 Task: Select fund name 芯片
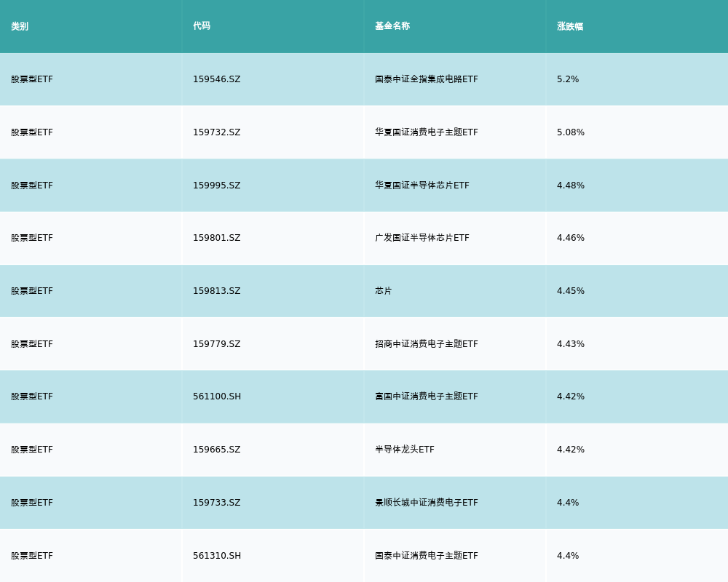384,291
